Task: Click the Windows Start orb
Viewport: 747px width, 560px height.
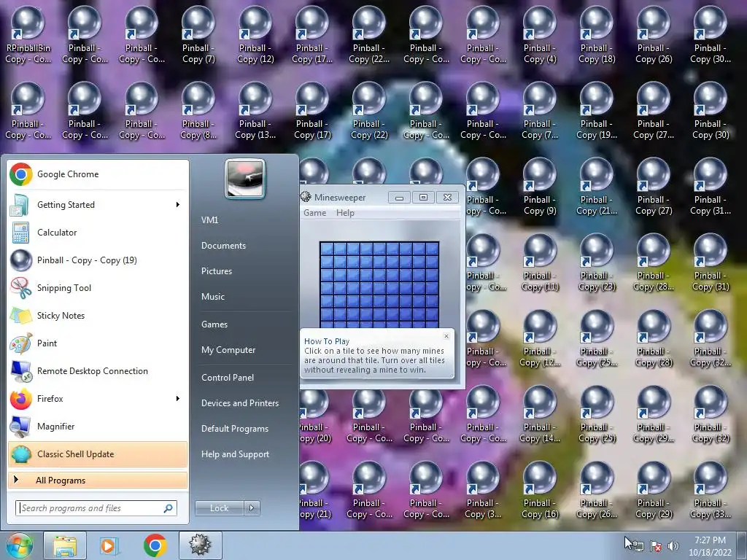Action: click(19, 545)
